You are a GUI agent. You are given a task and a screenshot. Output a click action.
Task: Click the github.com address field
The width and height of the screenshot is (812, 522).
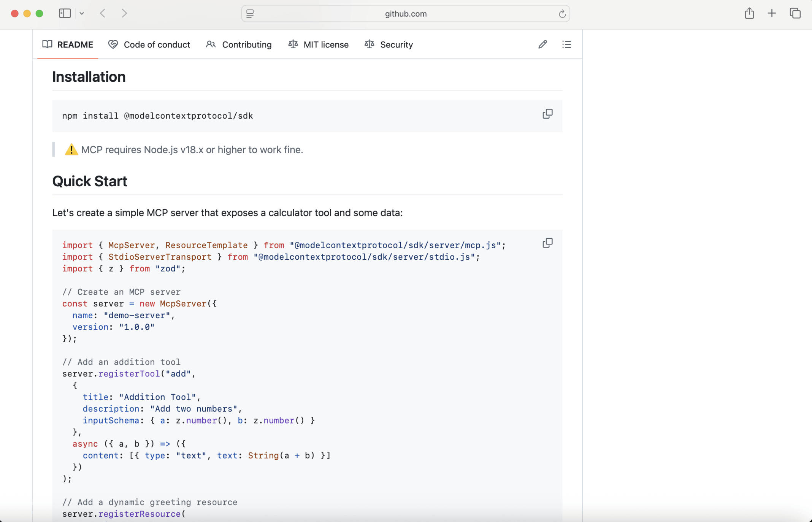point(405,14)
